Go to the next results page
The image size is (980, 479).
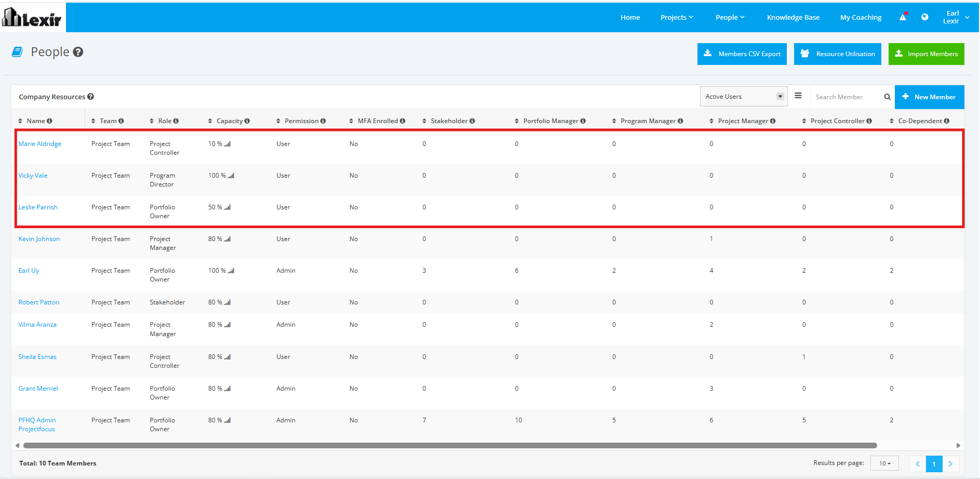(950, 464)
